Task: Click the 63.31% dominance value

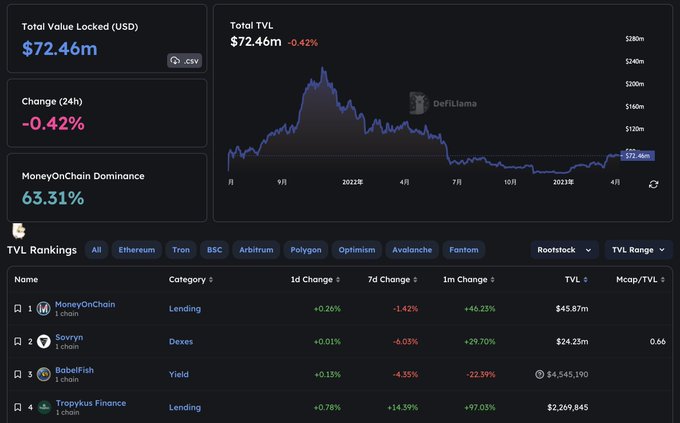Action: tap(53, 198)
